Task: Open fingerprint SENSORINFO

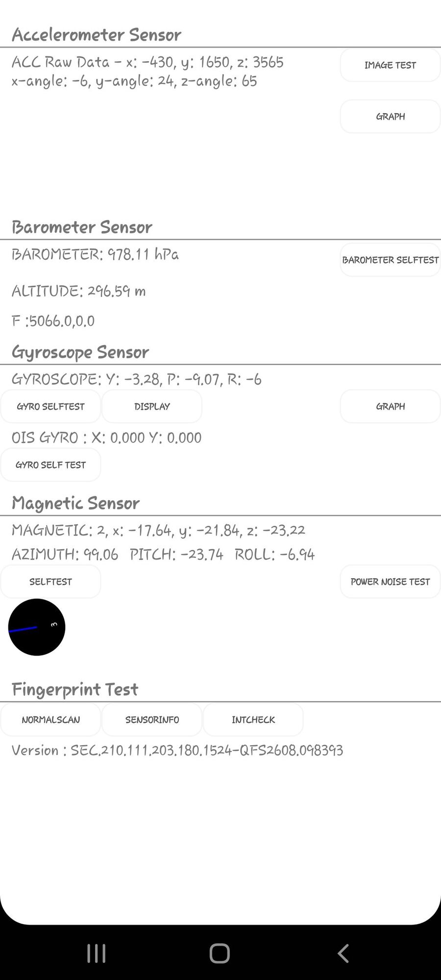Action: (152, 720)
